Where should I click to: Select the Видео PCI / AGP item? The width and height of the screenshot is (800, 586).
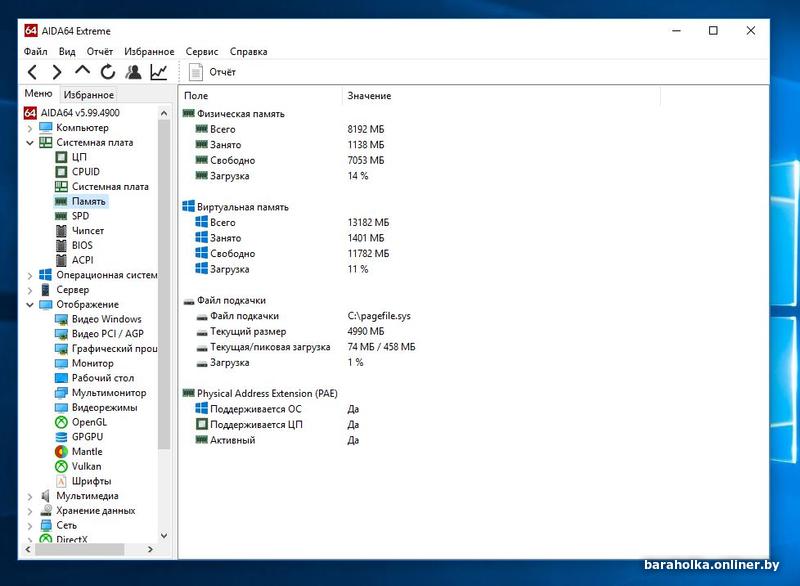(108, 334)
